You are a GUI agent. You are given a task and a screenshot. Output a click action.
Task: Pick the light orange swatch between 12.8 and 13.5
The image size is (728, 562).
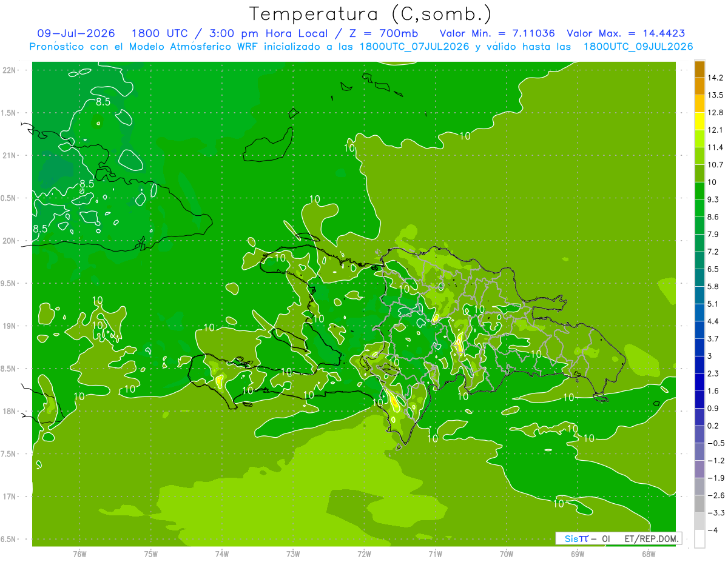click(x=699, y=104)
